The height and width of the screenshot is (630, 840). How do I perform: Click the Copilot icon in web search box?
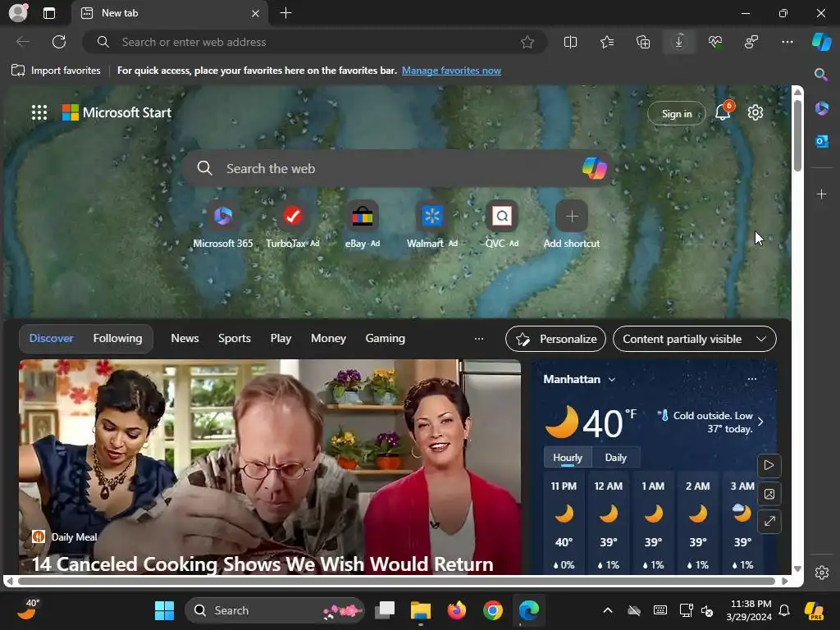(595, 168)
